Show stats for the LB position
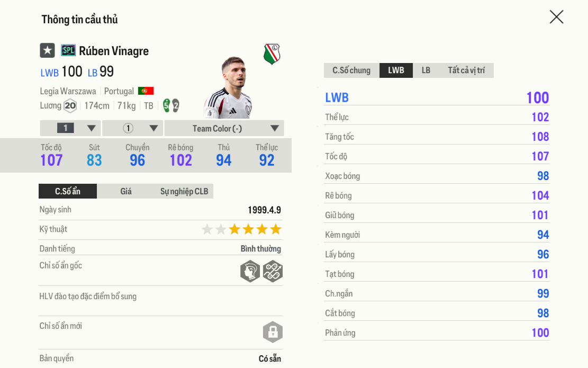Viewport: 588px width, 368px height. [426, 70]
